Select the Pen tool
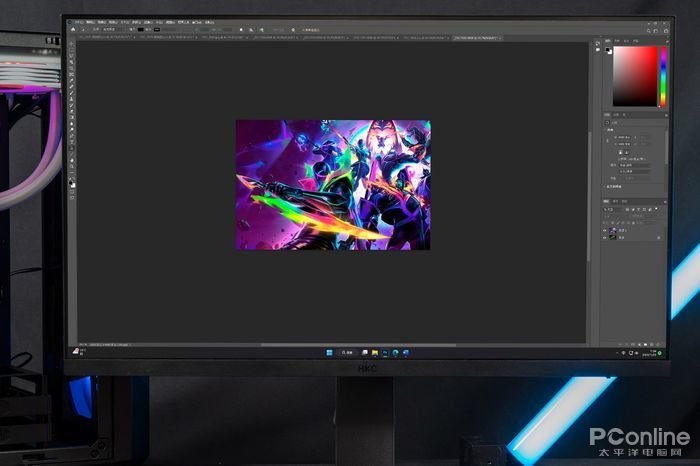This screenshot has width=700, height=466. (x=72, y=136)
